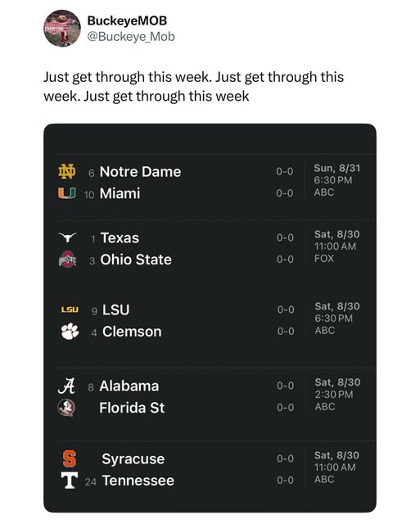
Task: Click the Clemson paw logo
Action: (x=70, y=332)
